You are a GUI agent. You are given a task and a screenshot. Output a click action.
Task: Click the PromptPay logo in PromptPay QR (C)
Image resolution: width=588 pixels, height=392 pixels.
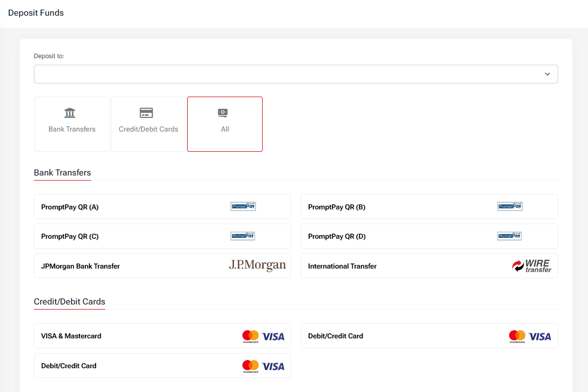(x=242, y=236)
